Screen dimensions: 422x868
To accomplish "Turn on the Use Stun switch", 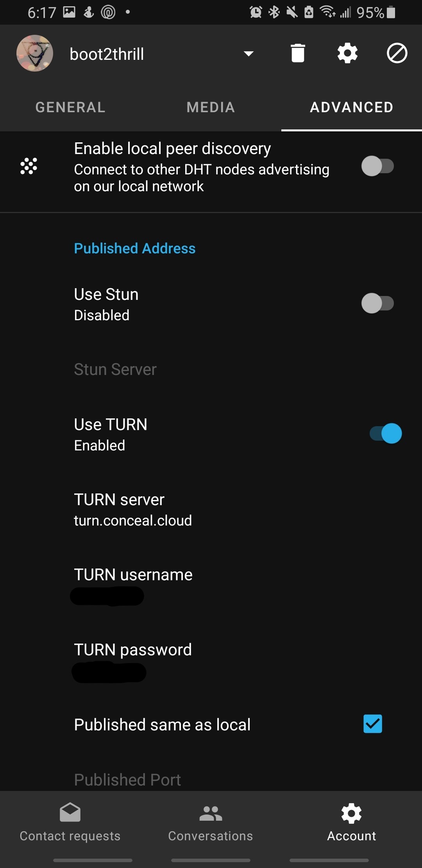I will (x=377, y=303).
